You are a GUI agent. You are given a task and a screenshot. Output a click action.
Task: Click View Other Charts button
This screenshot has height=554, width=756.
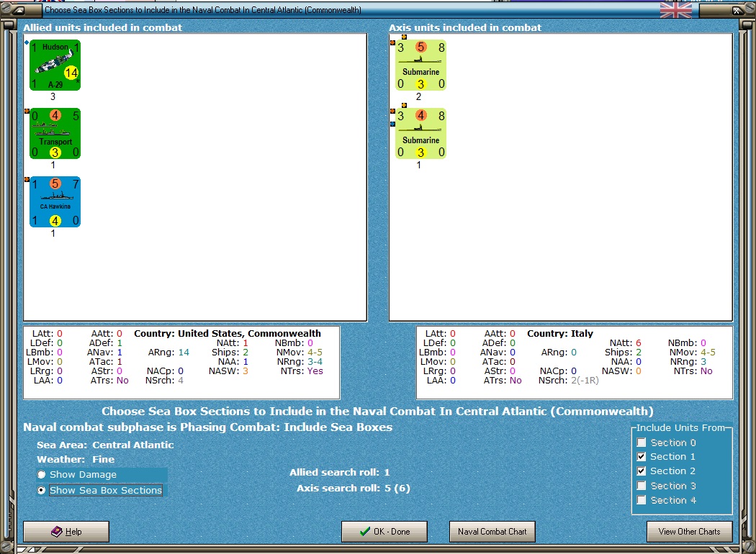point(690,532)
